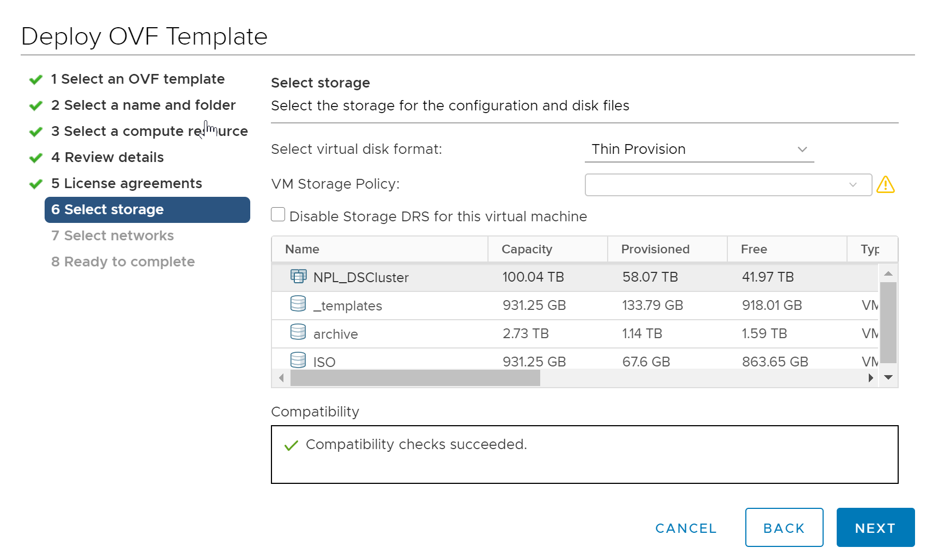Click the checkmark beside License agreements step
The image size is (927, 560).
point(35,184)
